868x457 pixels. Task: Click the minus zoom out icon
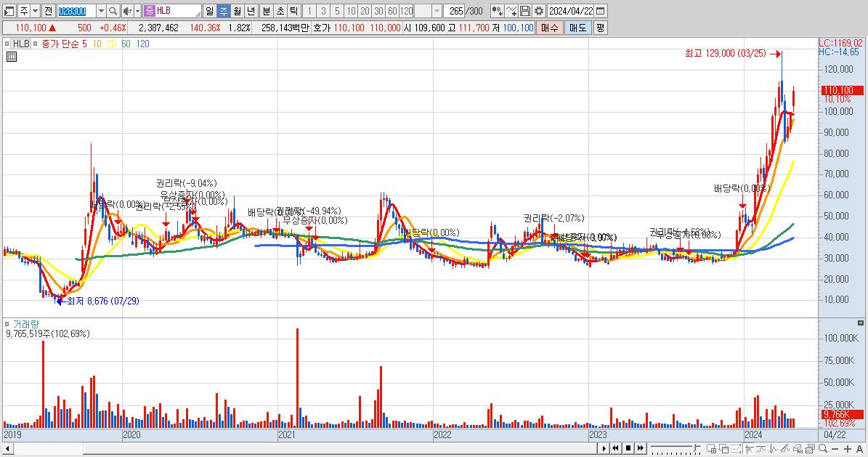tap(835, 448)
